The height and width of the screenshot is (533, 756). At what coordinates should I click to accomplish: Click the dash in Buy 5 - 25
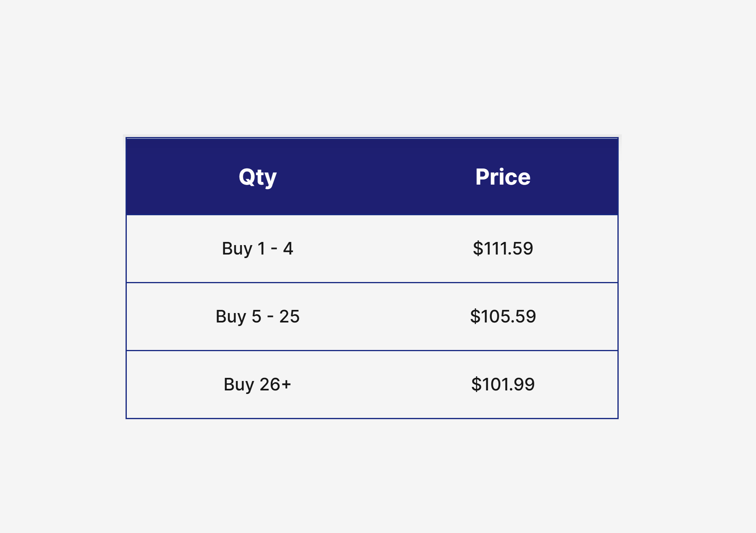click(x=270, y=317)
